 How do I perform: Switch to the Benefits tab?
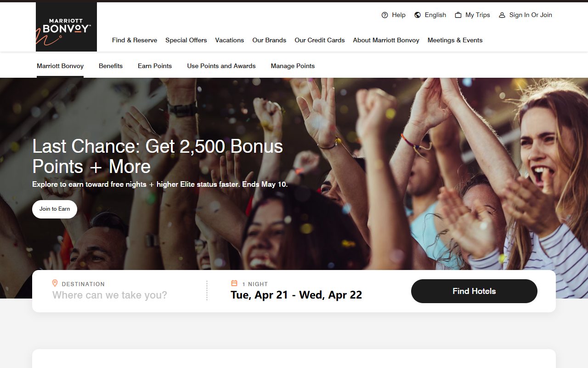coord(110,66)
